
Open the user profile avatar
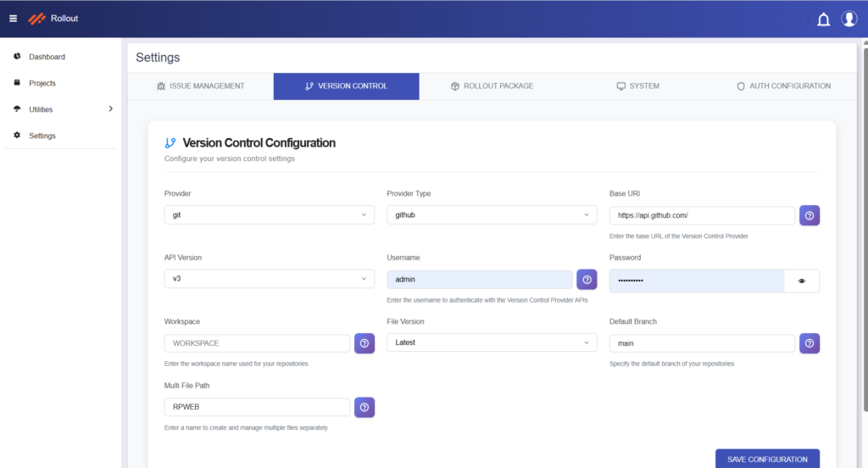[849, 19]
